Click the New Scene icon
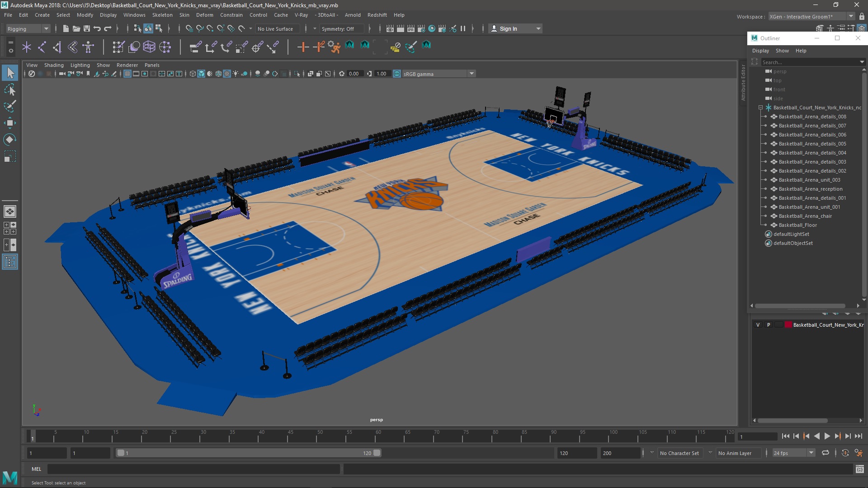868x488 pixels. click(x=66, y=28)
